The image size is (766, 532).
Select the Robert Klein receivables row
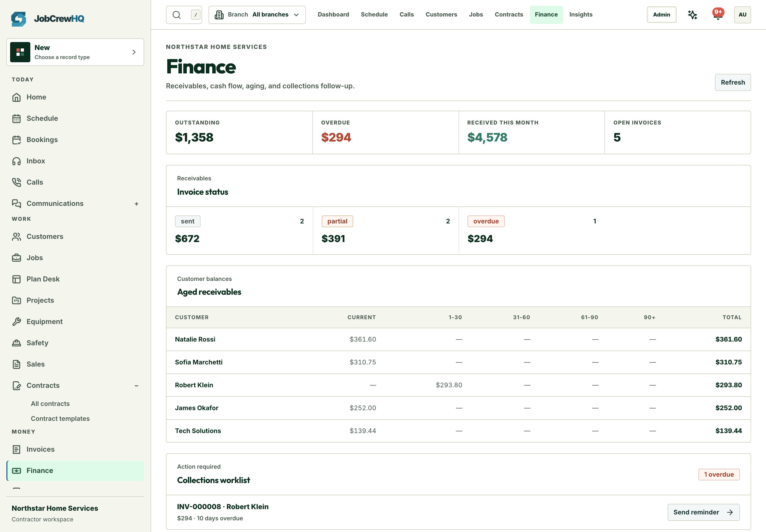[x=458, y=385]
